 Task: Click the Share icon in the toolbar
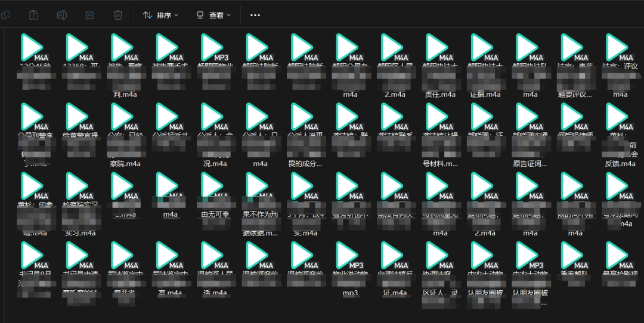pyautogui.click(x=90, y=15)
